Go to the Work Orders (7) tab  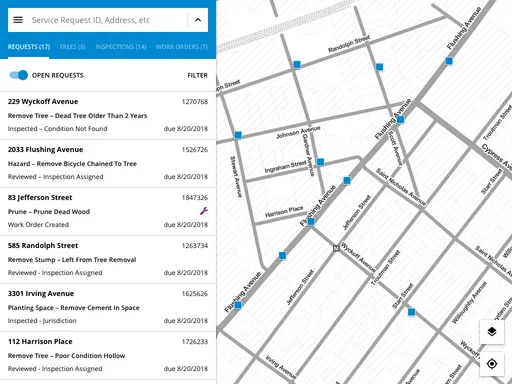pos(182,47)
